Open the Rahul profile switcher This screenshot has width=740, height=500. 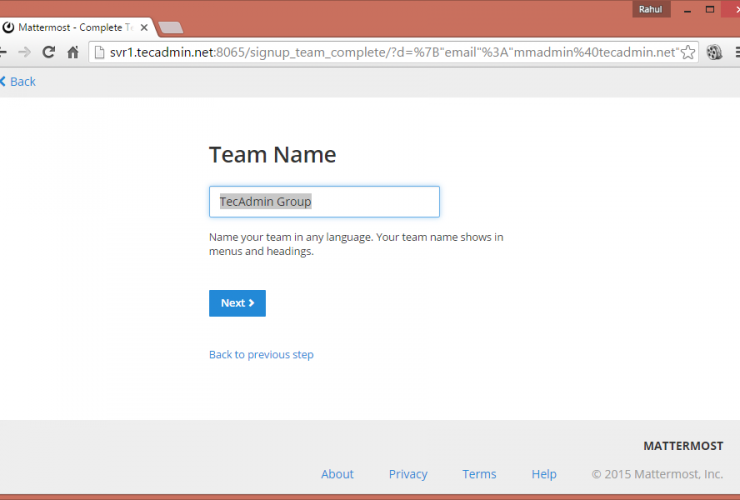pos(650,9)
